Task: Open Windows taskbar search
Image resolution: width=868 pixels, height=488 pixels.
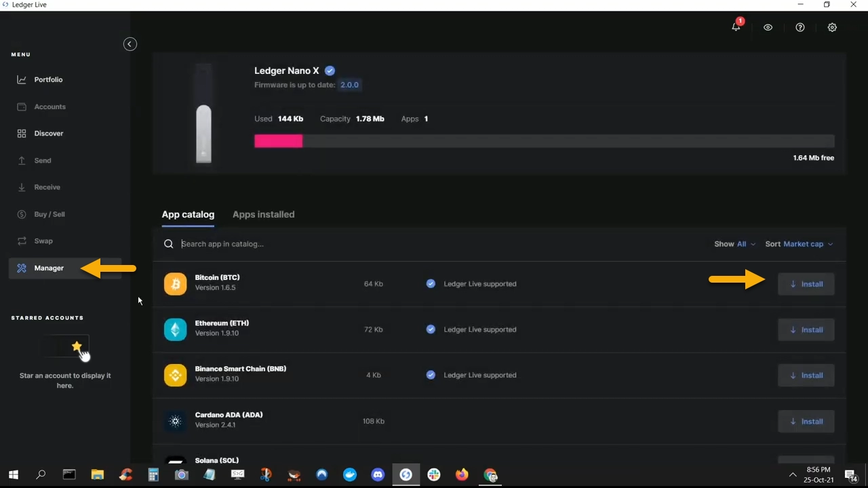Action: click(41, 474)
